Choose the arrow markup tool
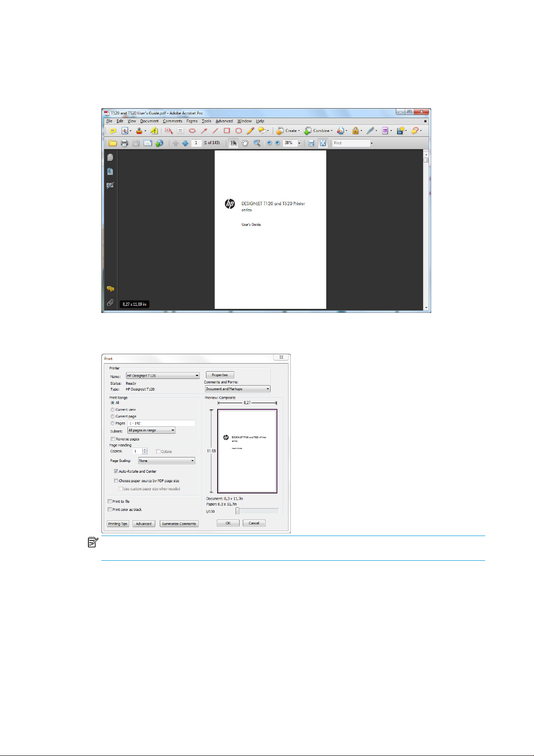 pos(204,131)
